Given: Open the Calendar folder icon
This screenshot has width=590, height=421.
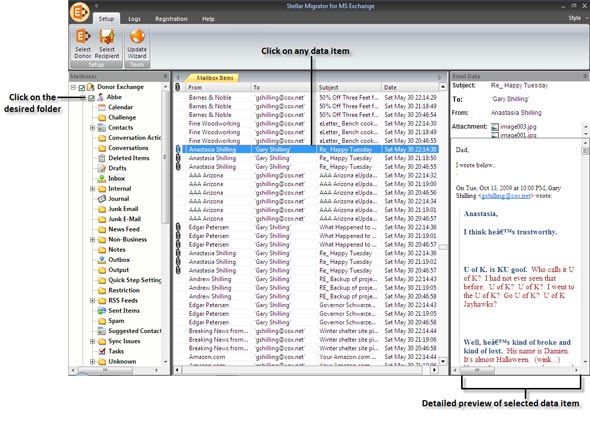Looking at the screenshot, I should tap(102, 107).
